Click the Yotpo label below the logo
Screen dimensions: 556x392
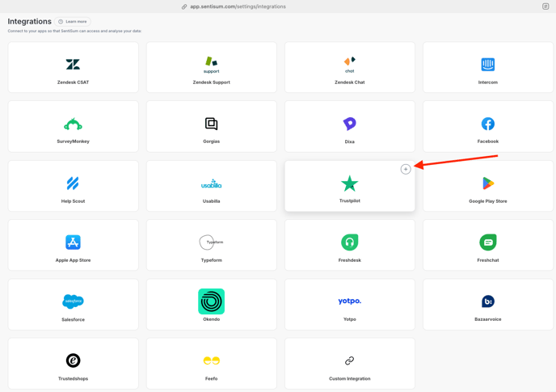coord(350,319)
